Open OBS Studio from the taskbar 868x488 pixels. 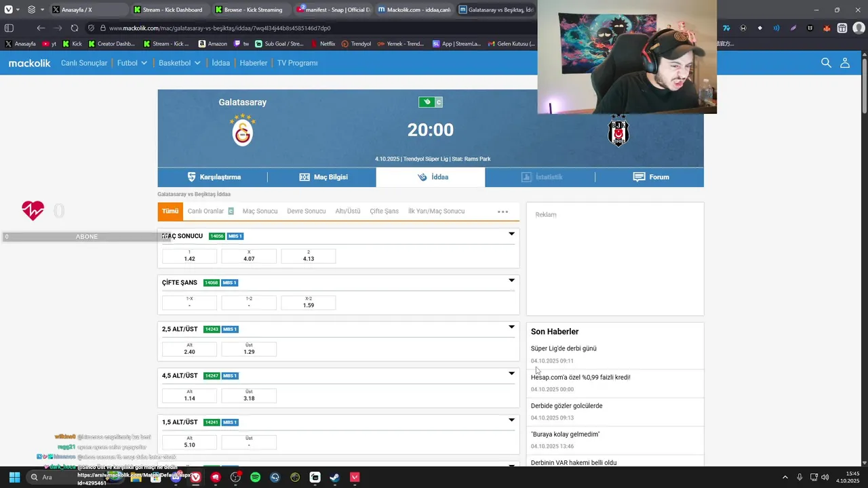tap(235, 477)
